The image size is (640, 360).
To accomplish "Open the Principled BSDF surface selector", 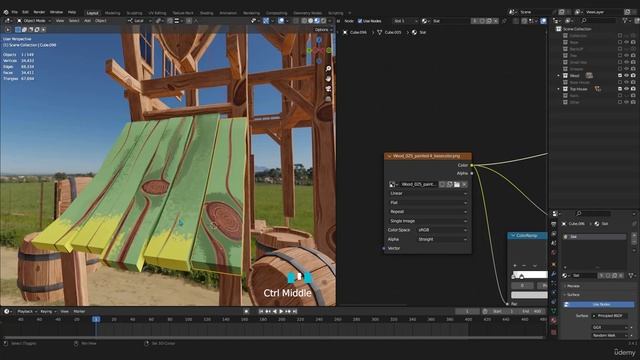I will coord(610,316).
